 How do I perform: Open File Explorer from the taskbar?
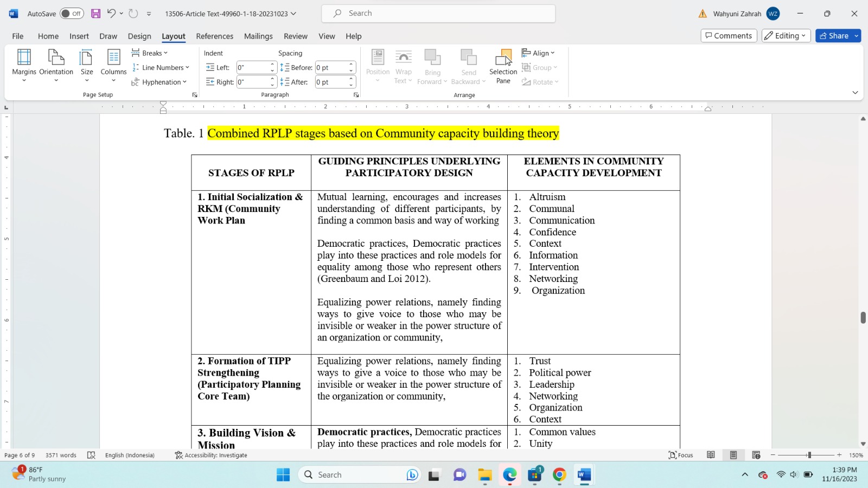pos(484,475)
